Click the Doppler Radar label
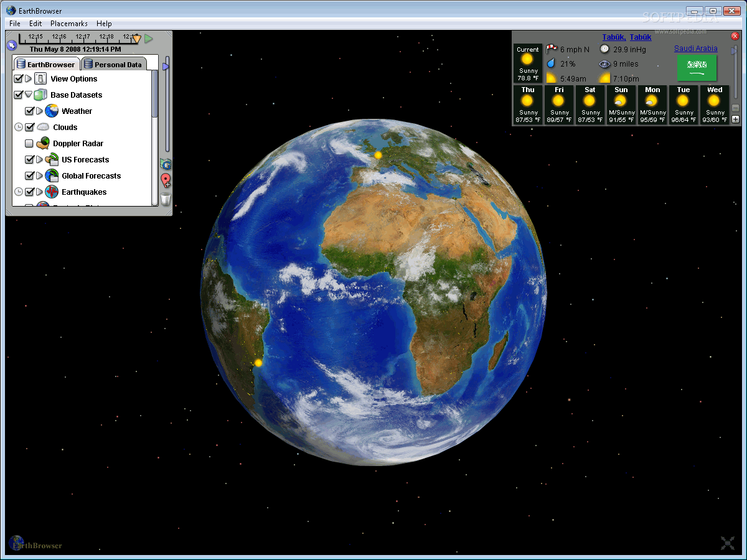The height and width of the screenshot is (560, 747). point(78,144)
